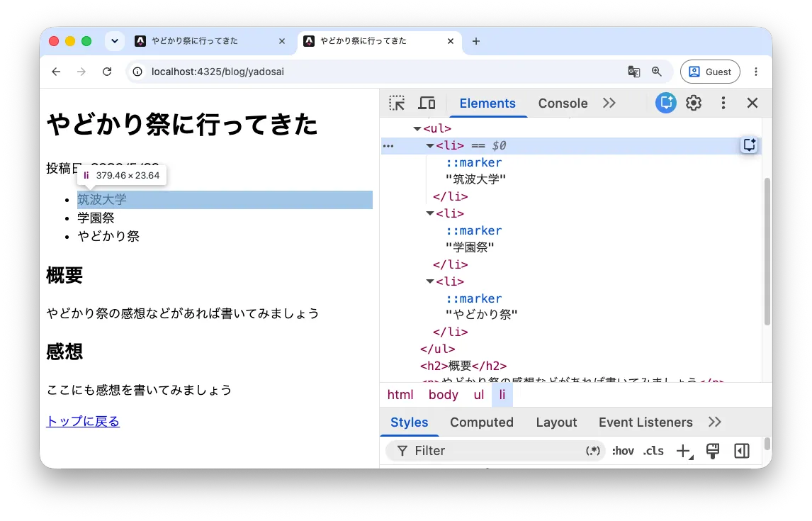
Task: Reload the current page
Action: pos(107,72)
